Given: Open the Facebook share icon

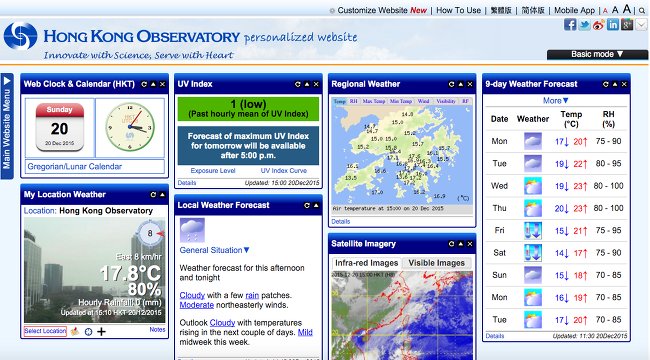Looking at the screenshot, I should coord(570,24).
